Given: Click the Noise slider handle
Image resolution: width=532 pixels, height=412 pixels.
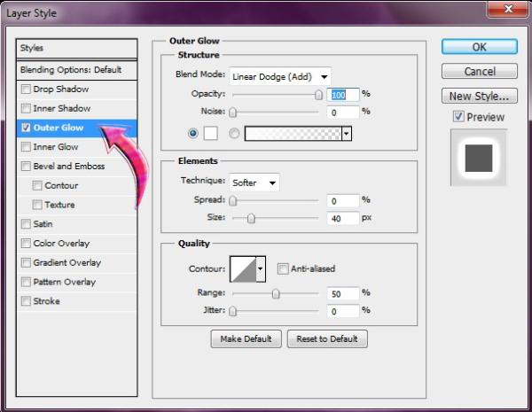Looking at the screenshot, I should click(232, 113).
